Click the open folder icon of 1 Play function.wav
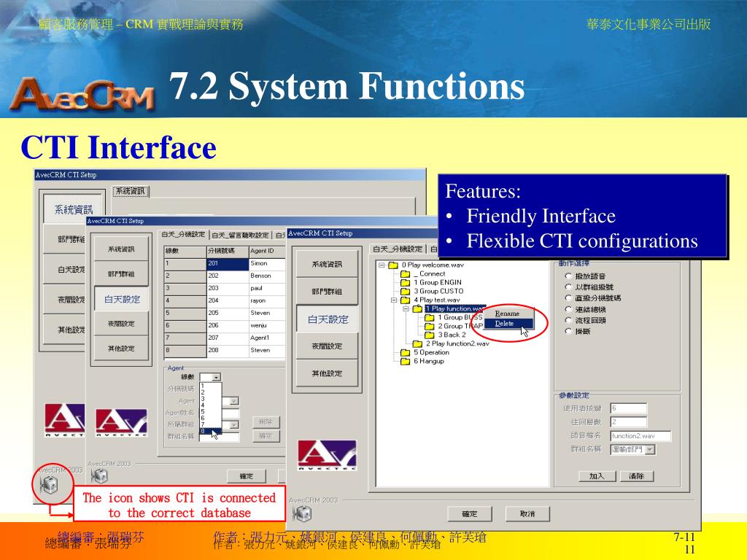This screenshot has width=747, height=560. 417,308
